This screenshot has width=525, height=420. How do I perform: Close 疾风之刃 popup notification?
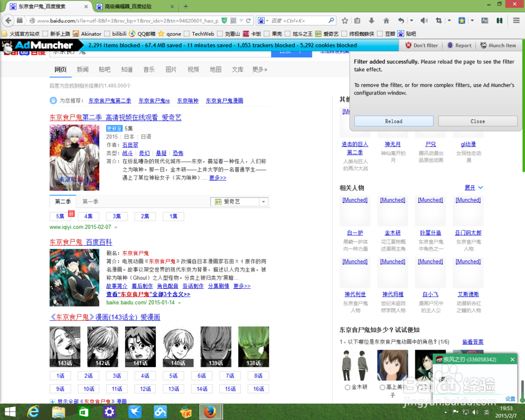[512, 360]
